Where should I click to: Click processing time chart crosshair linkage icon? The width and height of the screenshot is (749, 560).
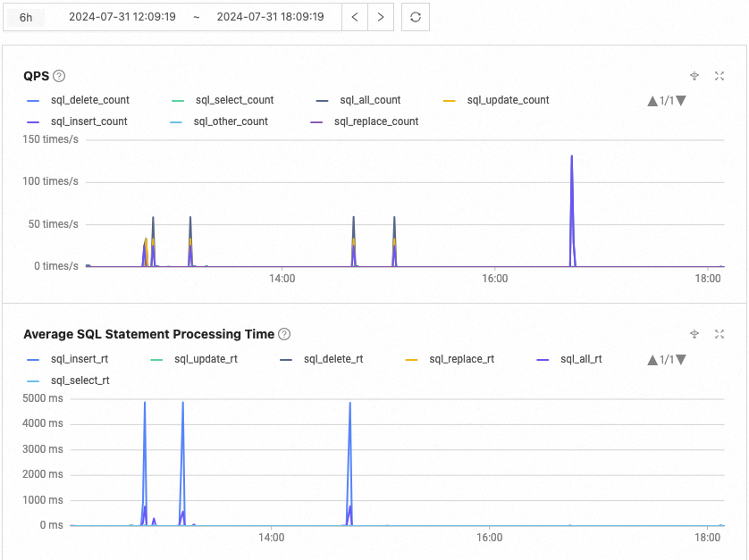694,334
